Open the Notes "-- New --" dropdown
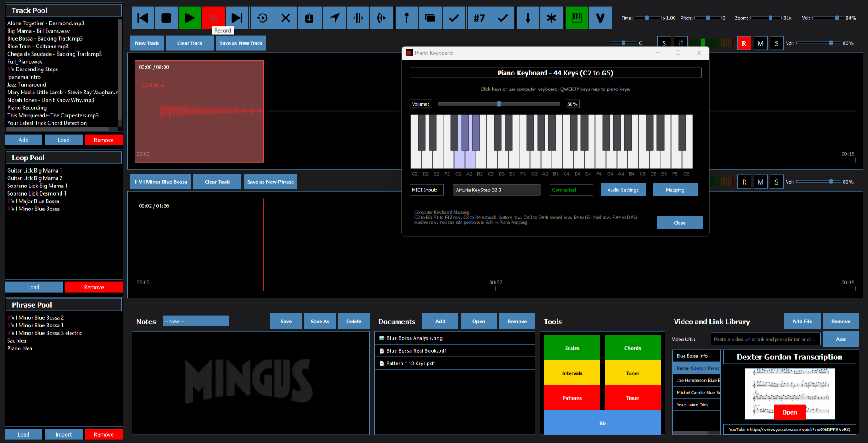 coord(195,321)
